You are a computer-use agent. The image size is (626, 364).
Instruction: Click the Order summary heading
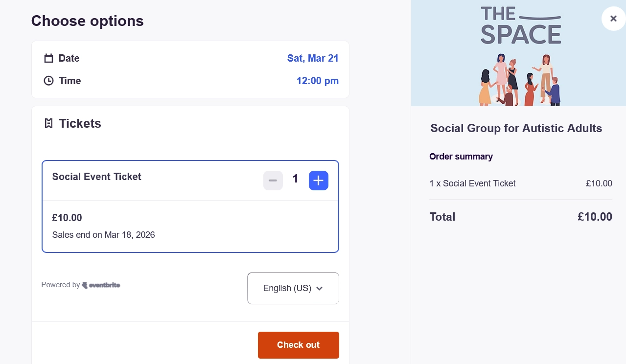point(461,157)
